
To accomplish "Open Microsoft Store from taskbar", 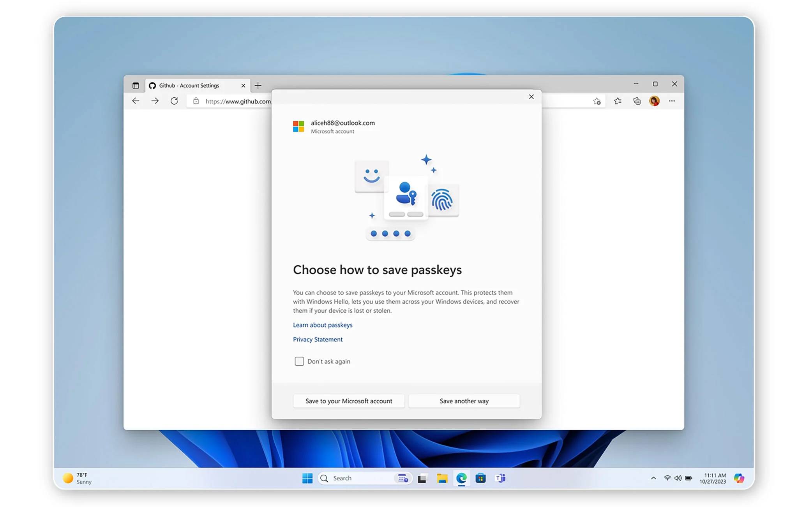I will tap(480, 478).
